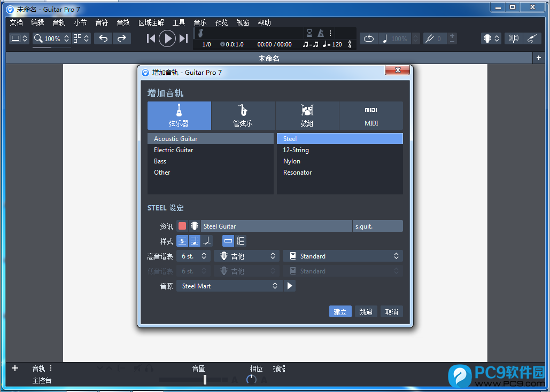Select 12-String guitar type

point(340,150)
